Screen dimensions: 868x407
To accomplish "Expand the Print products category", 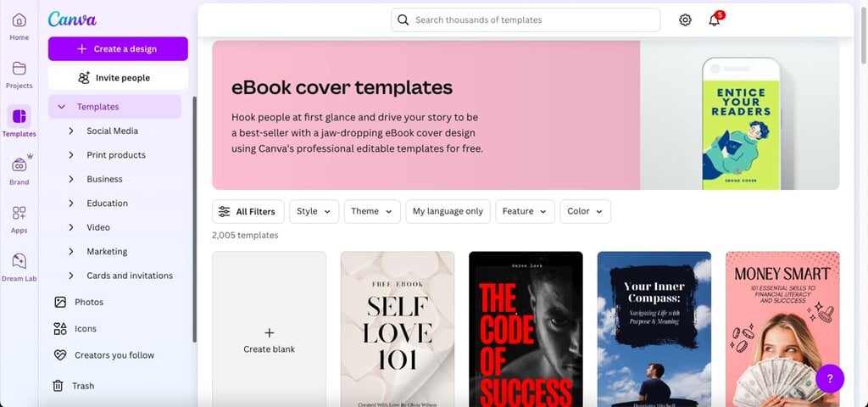I will [71, 155].
